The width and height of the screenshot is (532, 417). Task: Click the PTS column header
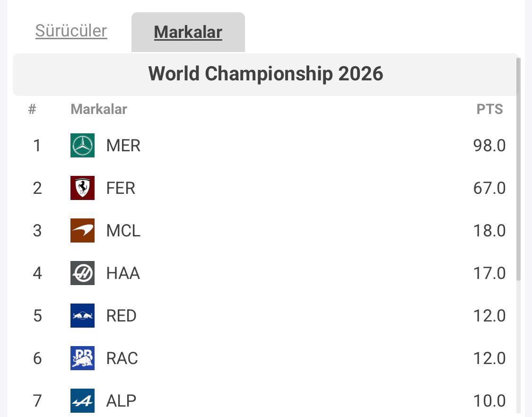point(489,109)
